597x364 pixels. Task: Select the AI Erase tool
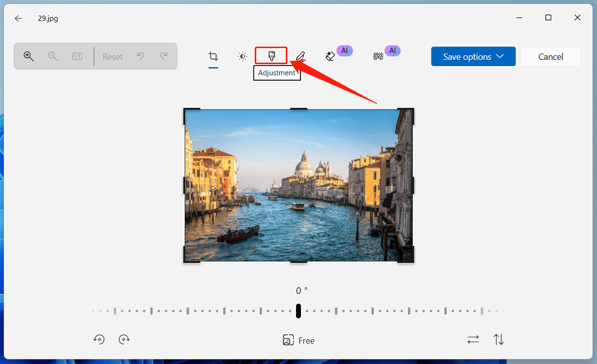330,56
